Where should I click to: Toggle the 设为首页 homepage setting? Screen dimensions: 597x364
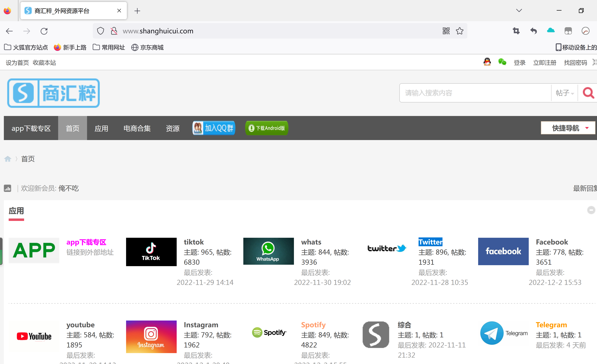click(x=17, y=63)
